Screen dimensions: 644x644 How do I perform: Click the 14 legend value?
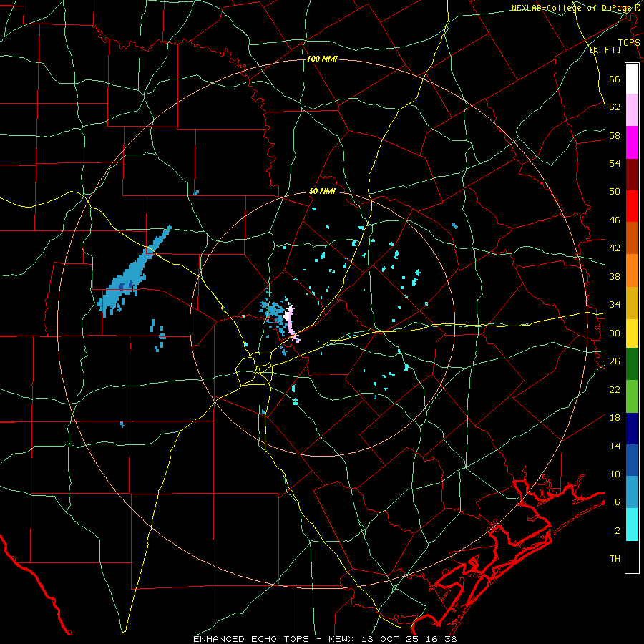pos(615,446)
